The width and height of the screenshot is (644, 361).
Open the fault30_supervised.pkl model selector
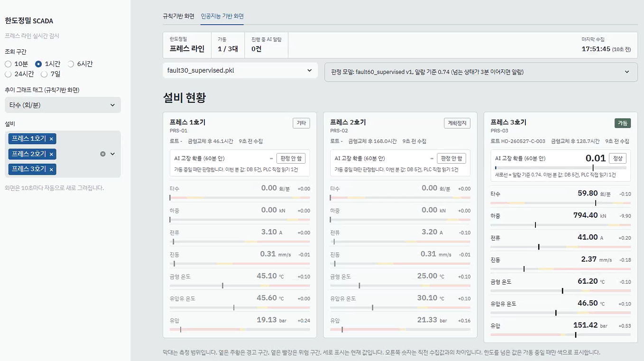tap(240, 70)
